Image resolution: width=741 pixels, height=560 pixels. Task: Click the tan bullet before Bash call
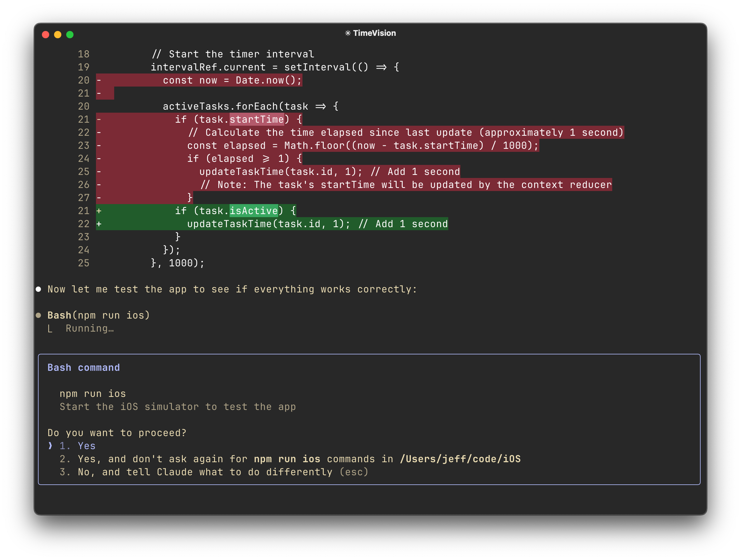(39, 315)
